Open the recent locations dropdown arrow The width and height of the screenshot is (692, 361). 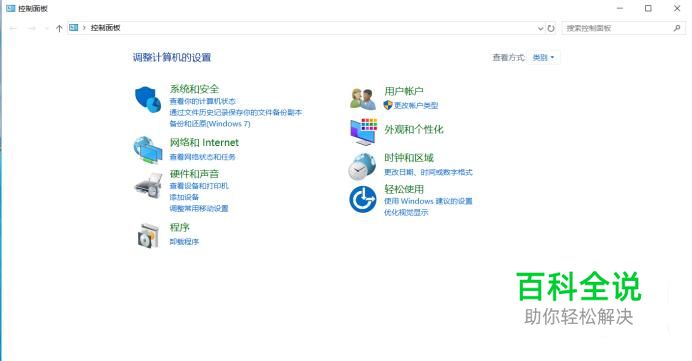pyautogui.click(x=46, y=28)
